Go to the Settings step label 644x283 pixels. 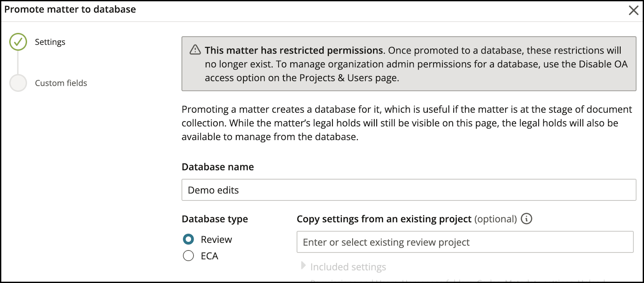pos(50,42)
